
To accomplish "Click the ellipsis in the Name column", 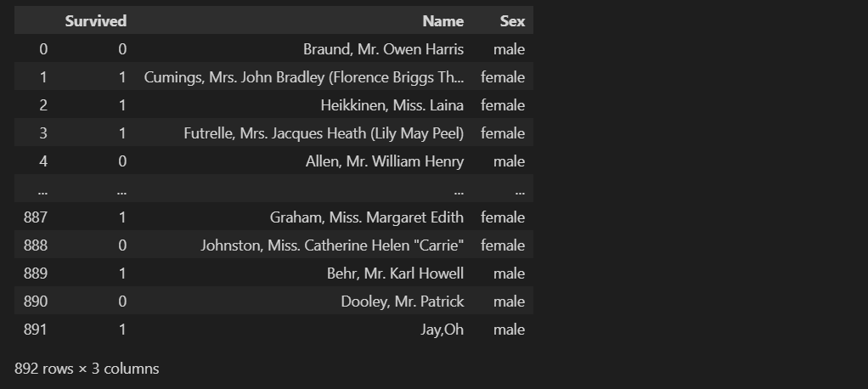I will tap(459, 192).
